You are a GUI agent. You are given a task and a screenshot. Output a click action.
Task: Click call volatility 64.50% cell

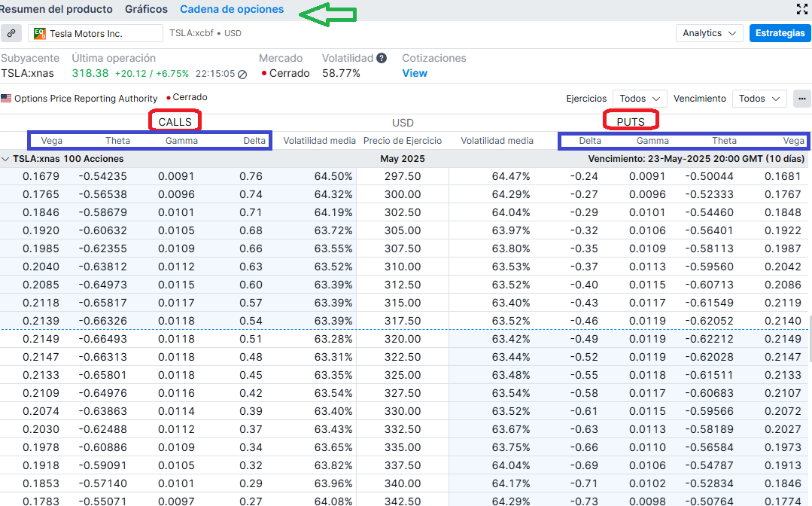pyautogui.click(x=333, y=177)
